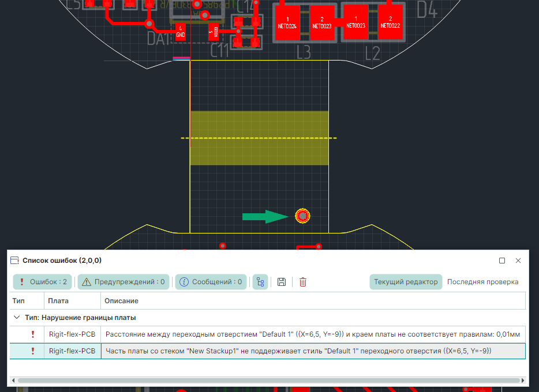Image resolution: width=539 pixels, height=392 pixels.
Task: Click the red error icon in first row
Action: coord(33,334)
